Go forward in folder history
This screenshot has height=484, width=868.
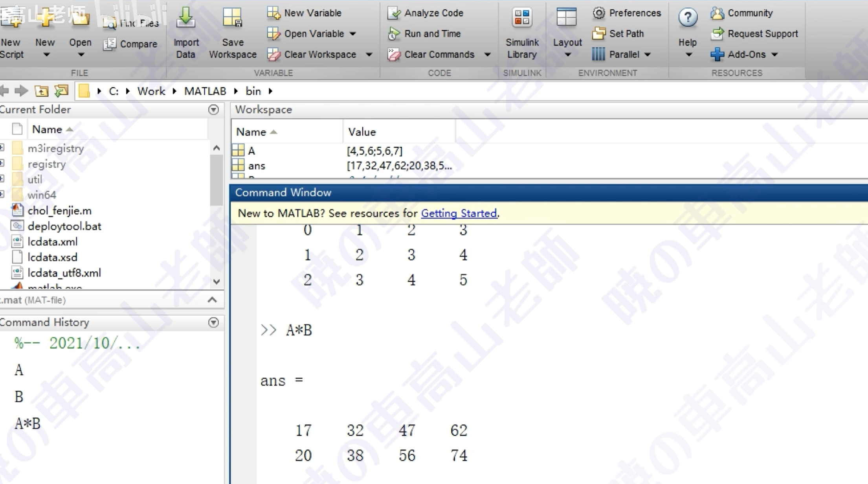[21, 91]
